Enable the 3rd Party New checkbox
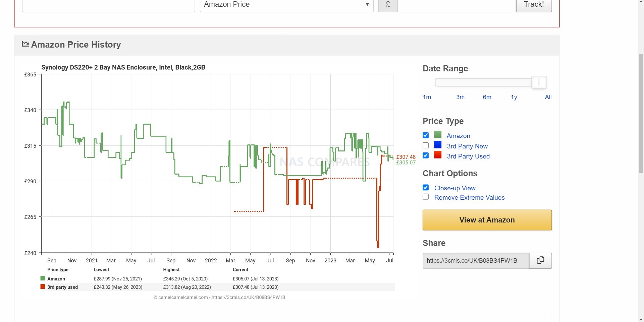This screenshot has height=322, width=644. point(426,145)
